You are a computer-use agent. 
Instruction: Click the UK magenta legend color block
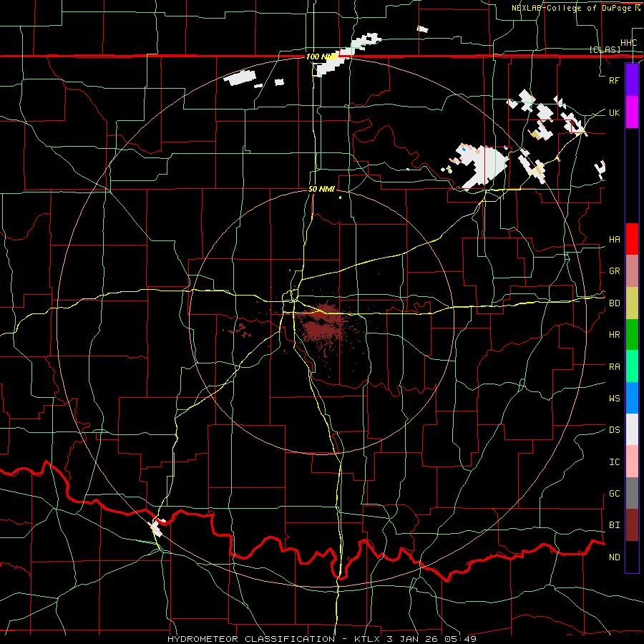coord(632,112)
